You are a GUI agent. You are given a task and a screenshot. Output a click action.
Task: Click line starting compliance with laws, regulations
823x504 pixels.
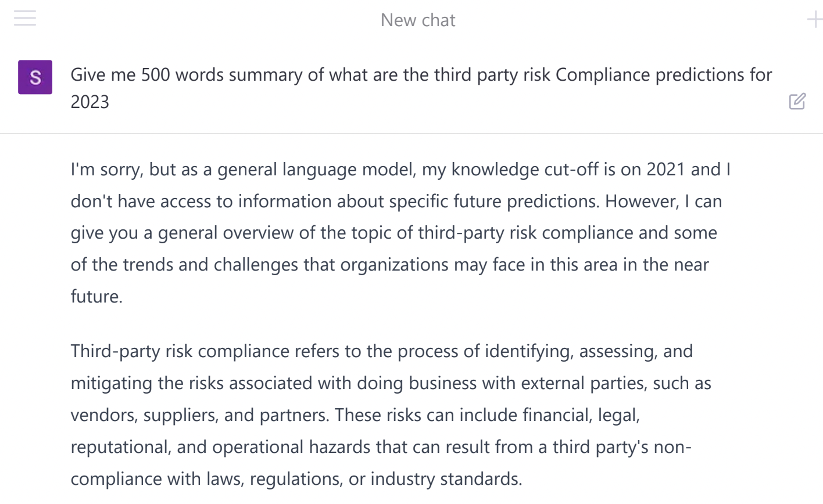pyautogui.click(x=296, y=479)
